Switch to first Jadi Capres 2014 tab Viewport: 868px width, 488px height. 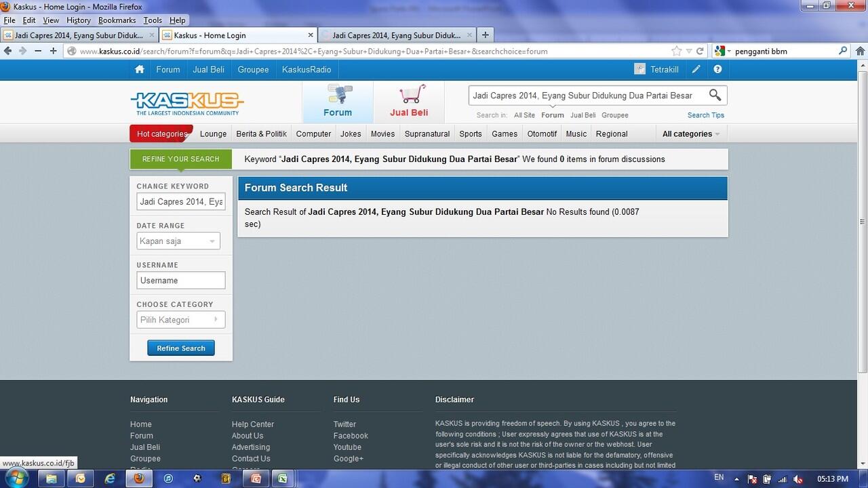(x=79, y=35)
